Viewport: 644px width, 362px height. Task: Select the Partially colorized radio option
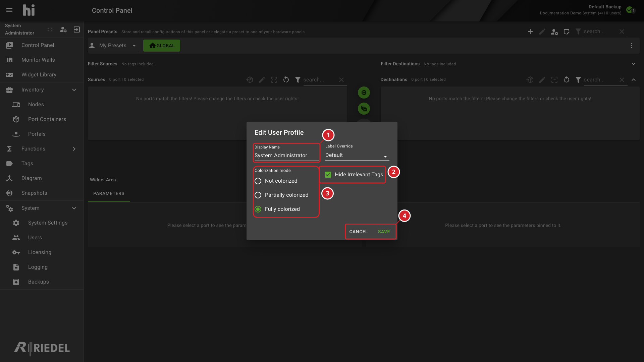(258, 195)
